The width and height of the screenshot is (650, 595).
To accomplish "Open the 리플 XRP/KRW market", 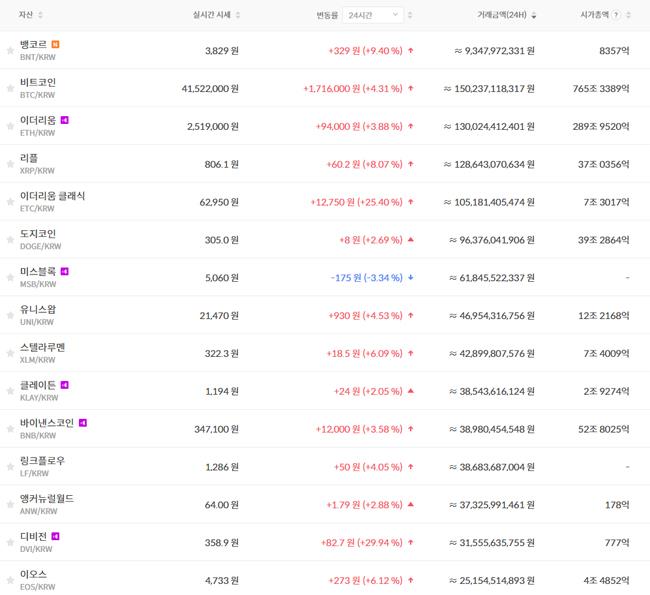I will pos(30,164).
